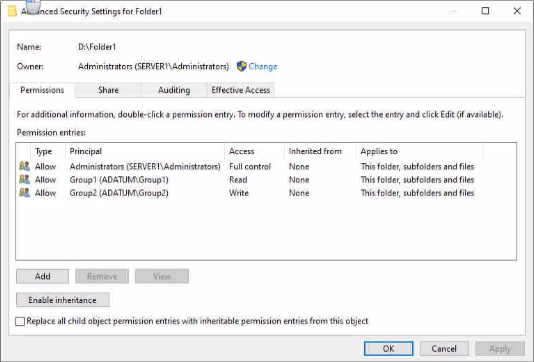This screenshot has height=362, width=534.
Task: Open the Auditing tab
Action: click(x=174, y=90)
